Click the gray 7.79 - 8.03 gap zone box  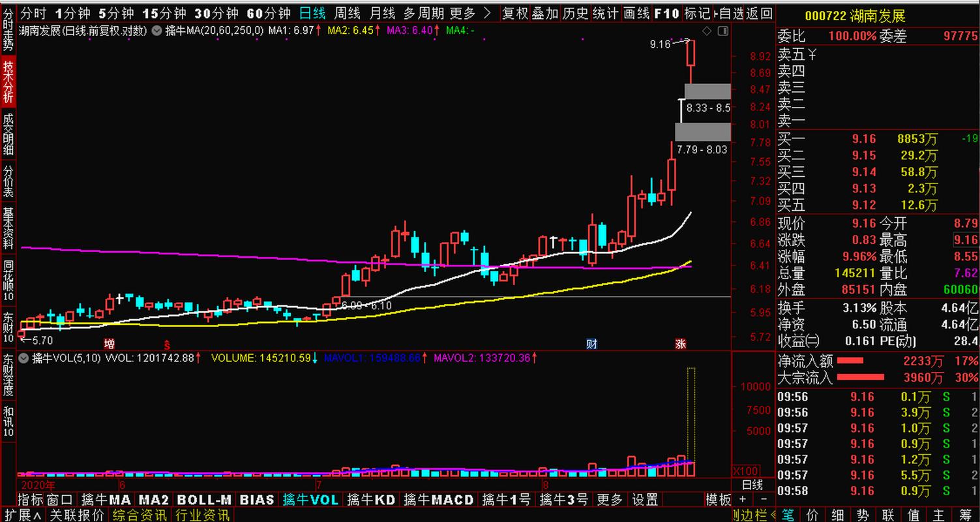pyautogui.click(x=702, y=132)
